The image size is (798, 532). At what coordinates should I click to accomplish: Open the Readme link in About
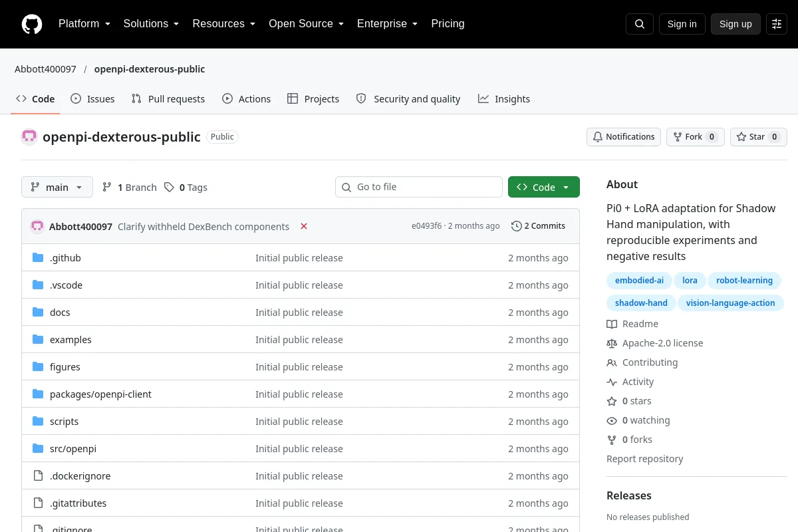[632, 324]
